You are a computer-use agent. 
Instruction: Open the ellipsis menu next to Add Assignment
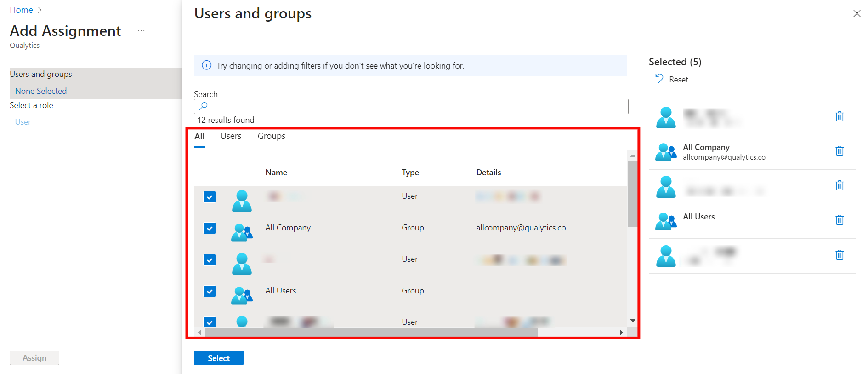(141, 31)
